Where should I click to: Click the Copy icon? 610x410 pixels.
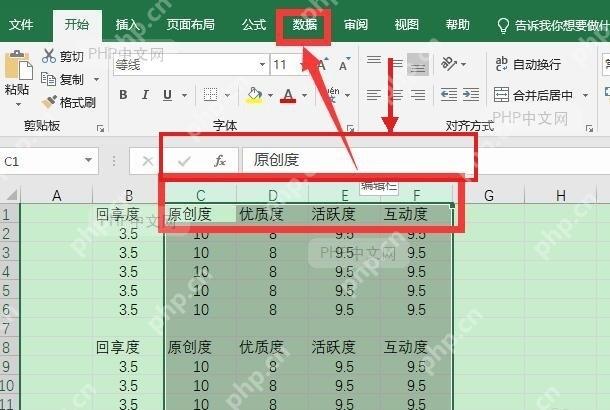click(49, 79)
